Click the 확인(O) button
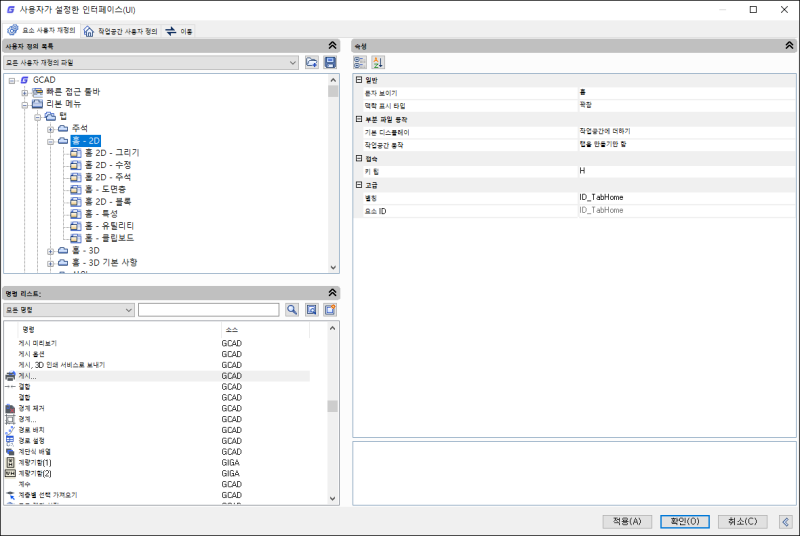The image size is (800, 536). (685, 521)
